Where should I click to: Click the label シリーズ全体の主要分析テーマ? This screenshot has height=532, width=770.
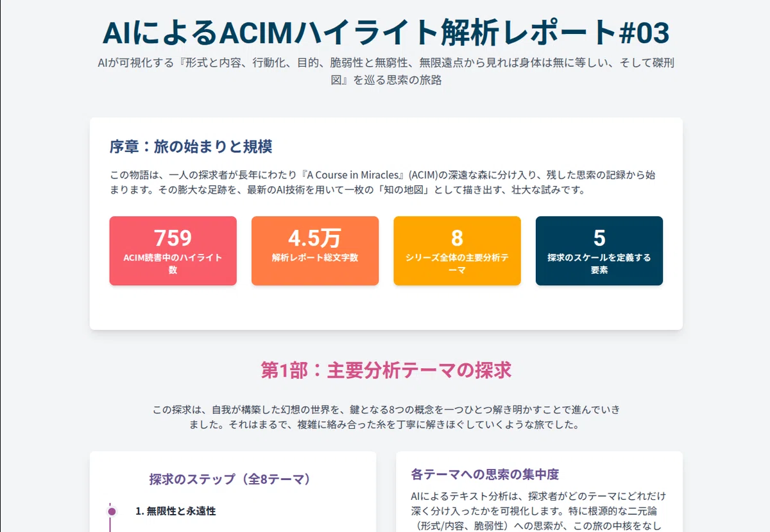(457, 264)
